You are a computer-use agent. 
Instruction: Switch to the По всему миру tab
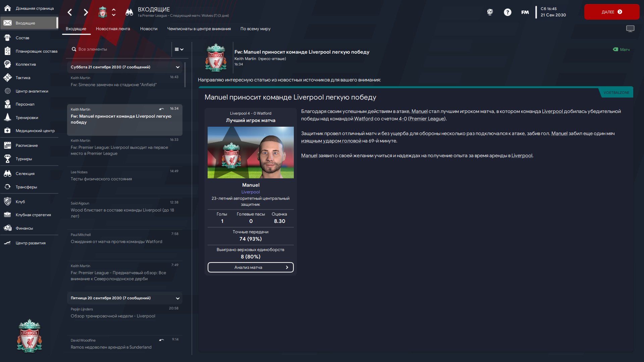pos(255,29)
